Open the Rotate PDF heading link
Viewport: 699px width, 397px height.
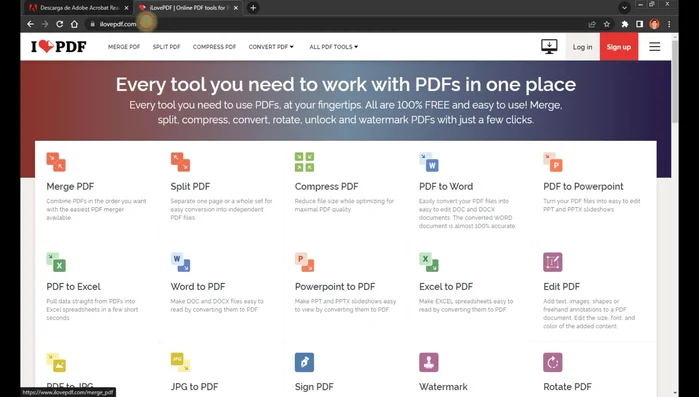coord(567,387)
